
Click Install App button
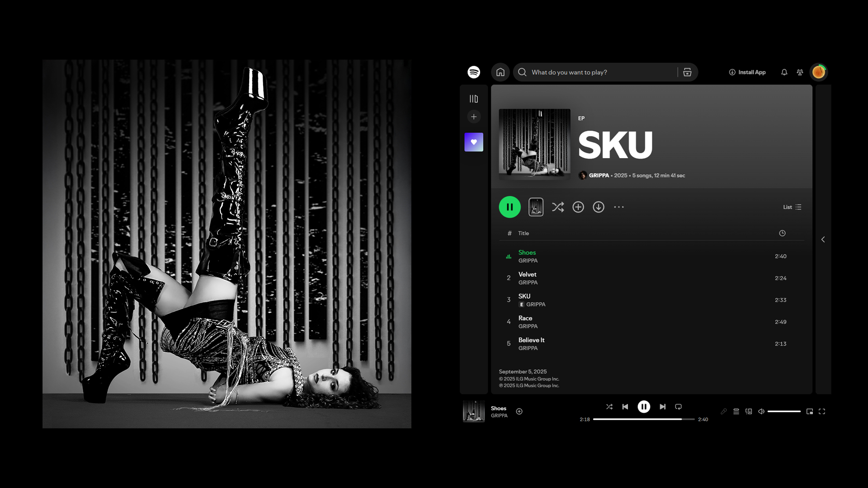[x=747, y=72]
